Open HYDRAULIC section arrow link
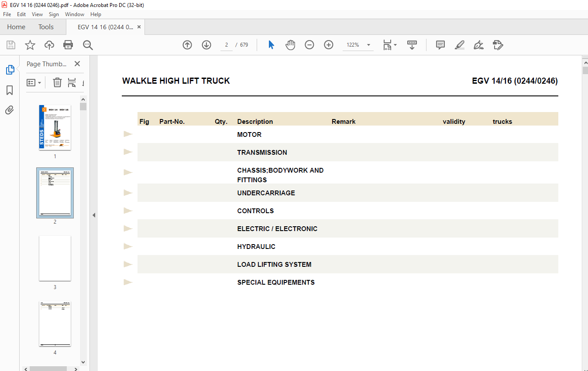Image resolution: width=588 pixels, height=371 pixels. point(128,246)
